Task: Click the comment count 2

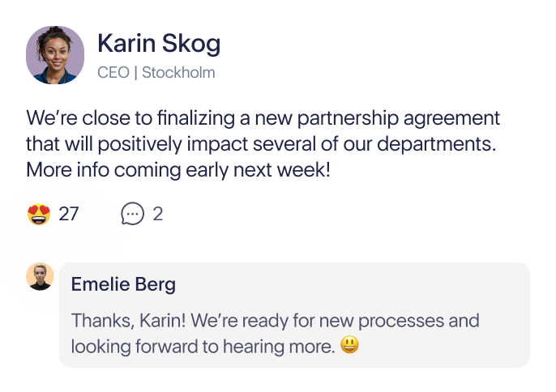Action: (158, 214)
